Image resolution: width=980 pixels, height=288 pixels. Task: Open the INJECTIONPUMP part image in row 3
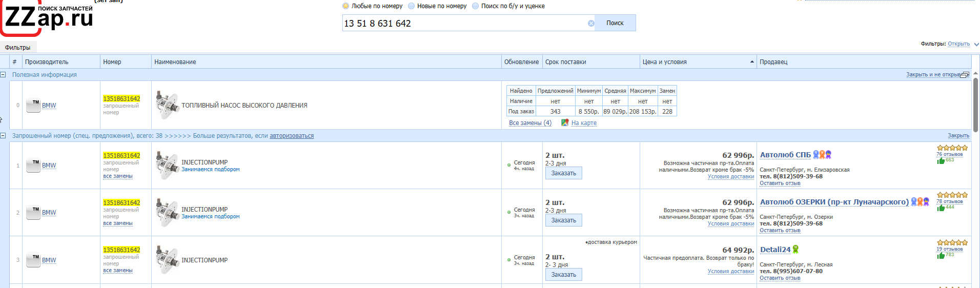point(167,260)
